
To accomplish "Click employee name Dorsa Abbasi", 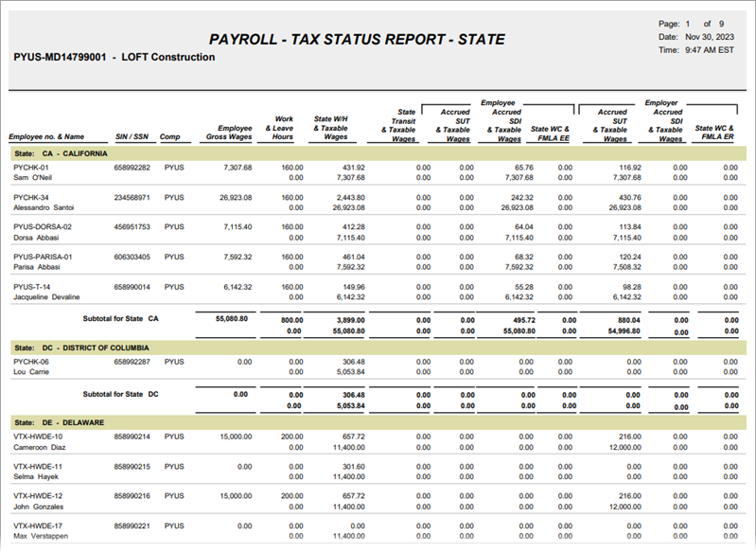I will click(x=36, y=238).
